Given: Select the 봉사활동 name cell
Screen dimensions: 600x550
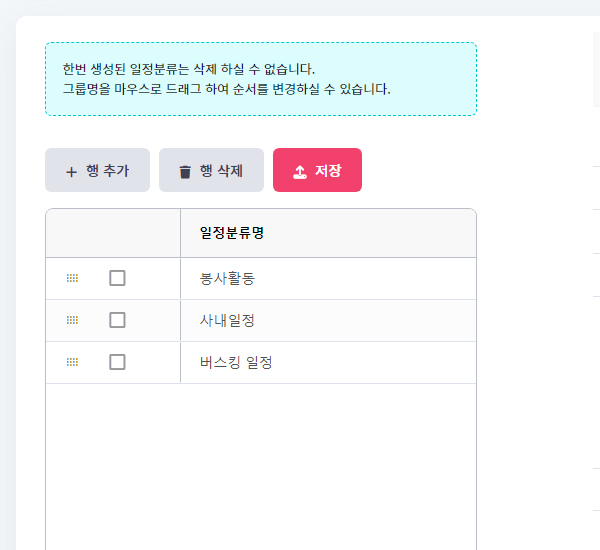Looking at the screenshot, I should [227, 278].
